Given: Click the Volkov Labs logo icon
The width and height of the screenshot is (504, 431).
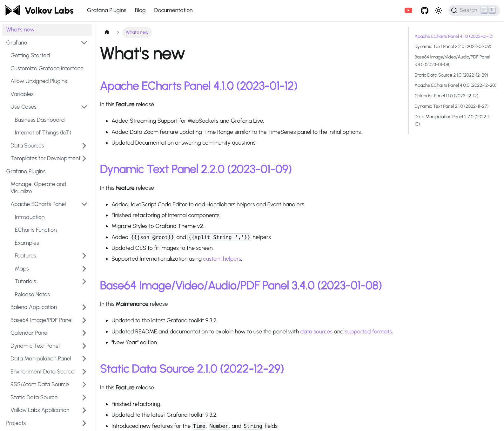Looking at the screenshot, I should (13, 10).
